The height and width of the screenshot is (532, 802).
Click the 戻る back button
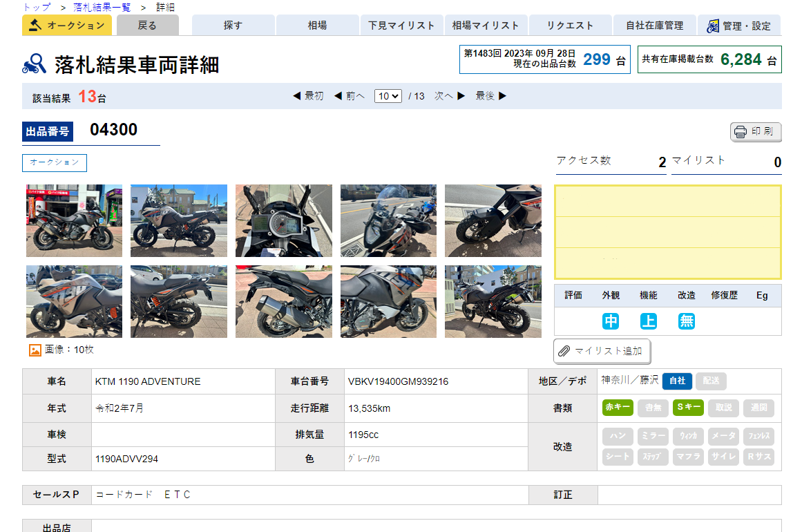(147, 25)
